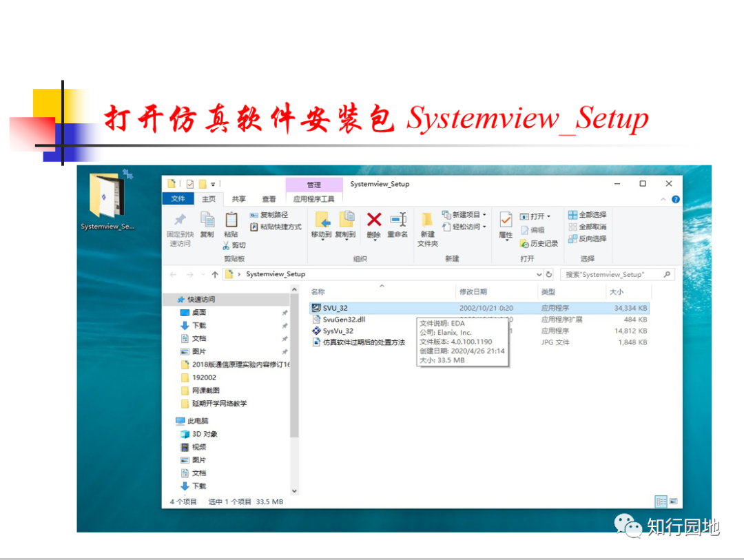Click the Back navigation arrow
This screenshot has height=560, width=744.
click(173, 274)
